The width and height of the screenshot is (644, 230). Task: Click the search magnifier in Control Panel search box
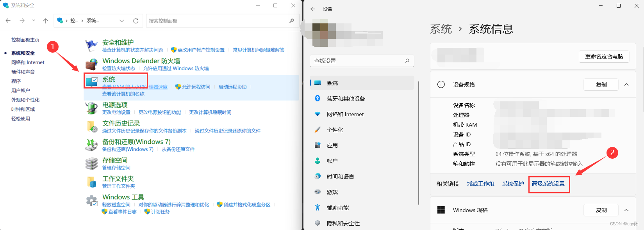[x=292, y=21]
